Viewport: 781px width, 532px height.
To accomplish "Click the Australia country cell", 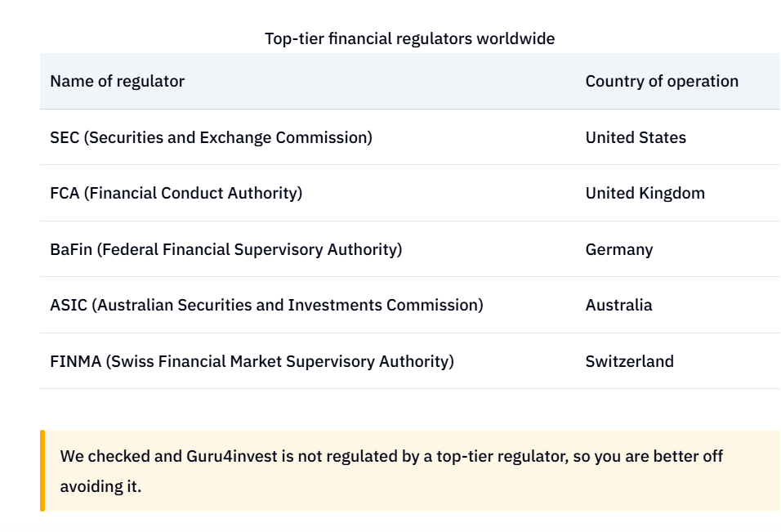I will click(x=618, y=305).
